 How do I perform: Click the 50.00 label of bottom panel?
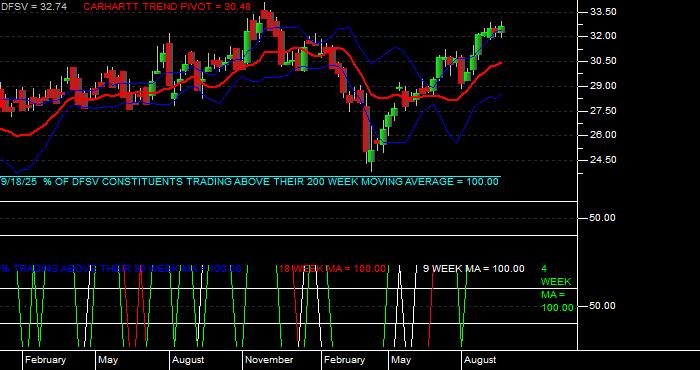pyautogui.click(x=602, y=306)
